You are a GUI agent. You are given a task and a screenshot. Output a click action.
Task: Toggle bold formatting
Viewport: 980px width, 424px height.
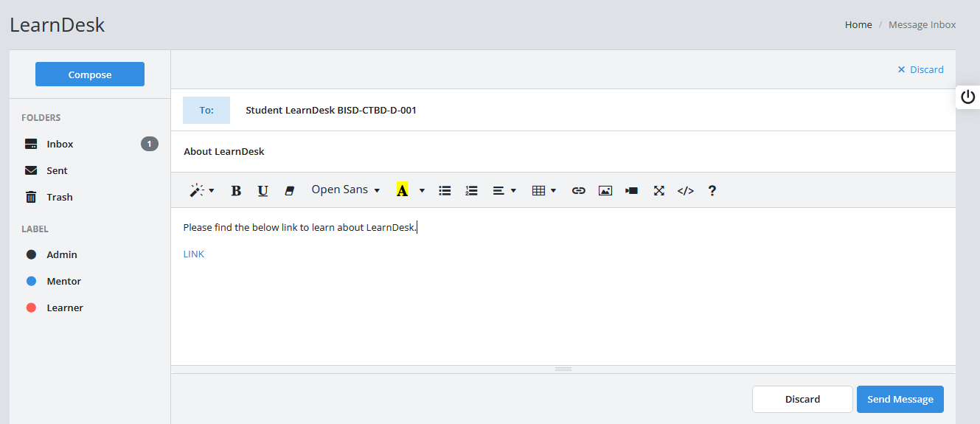pyautogui.click(x=236, y=190)
